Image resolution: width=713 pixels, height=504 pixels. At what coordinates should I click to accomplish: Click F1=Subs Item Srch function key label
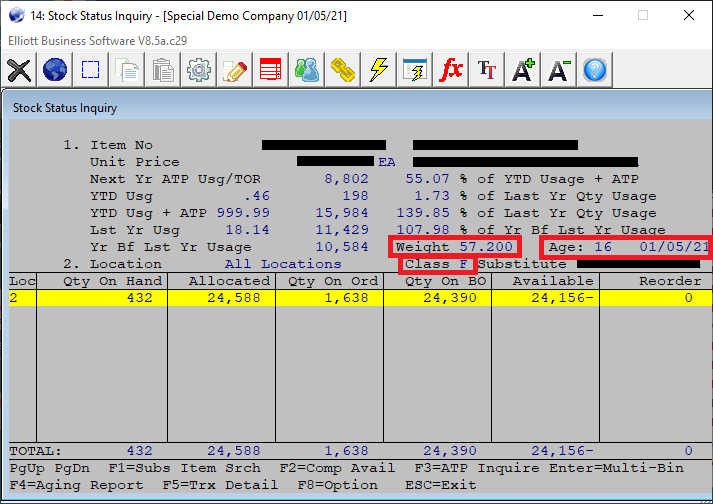tap(185, 468)
